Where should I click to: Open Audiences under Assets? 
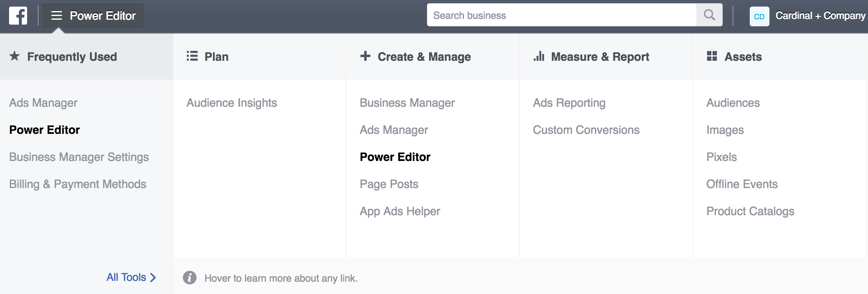(x=733, y=103)
